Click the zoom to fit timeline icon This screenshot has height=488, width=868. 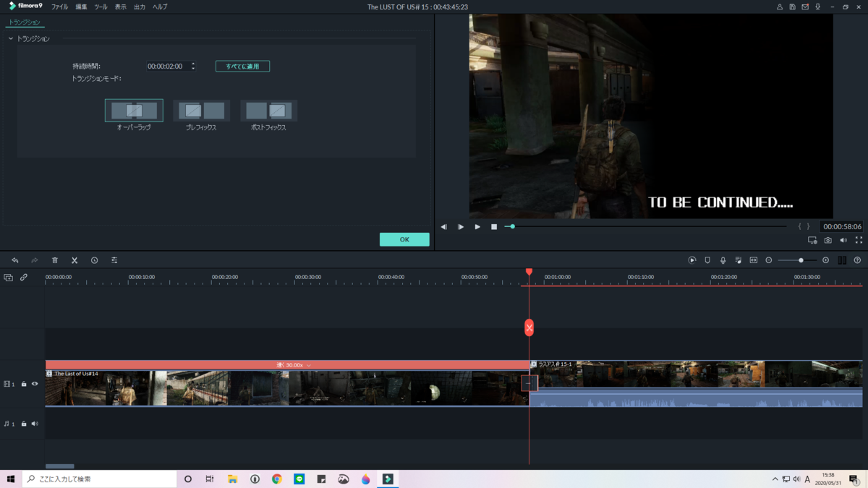753,260
